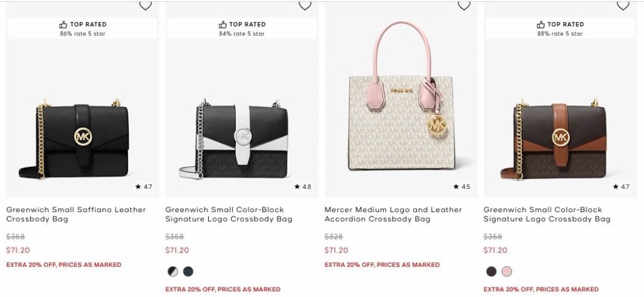Tap wishlist heart on brown Greenwich bag
644x297 pixels.
coord(623,5)
